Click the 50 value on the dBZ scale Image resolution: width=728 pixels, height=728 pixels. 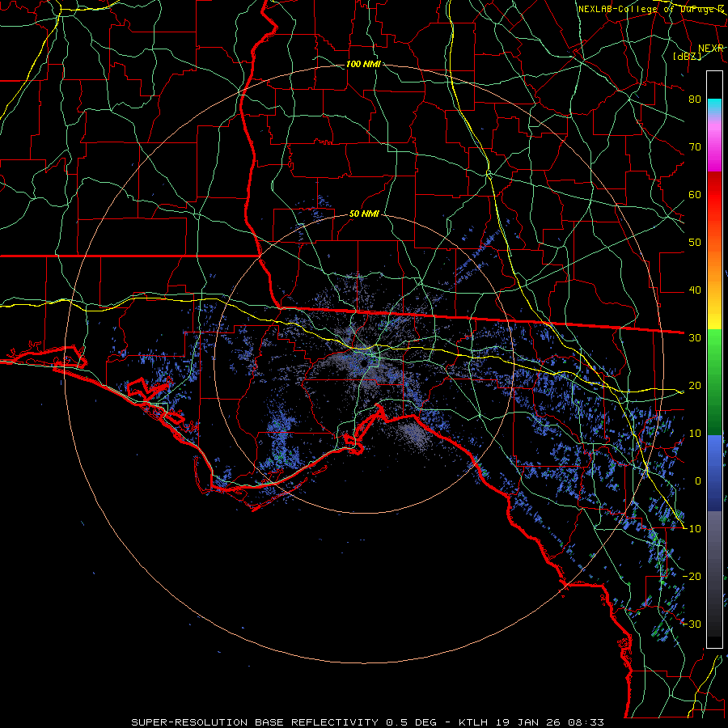(695, 243)
